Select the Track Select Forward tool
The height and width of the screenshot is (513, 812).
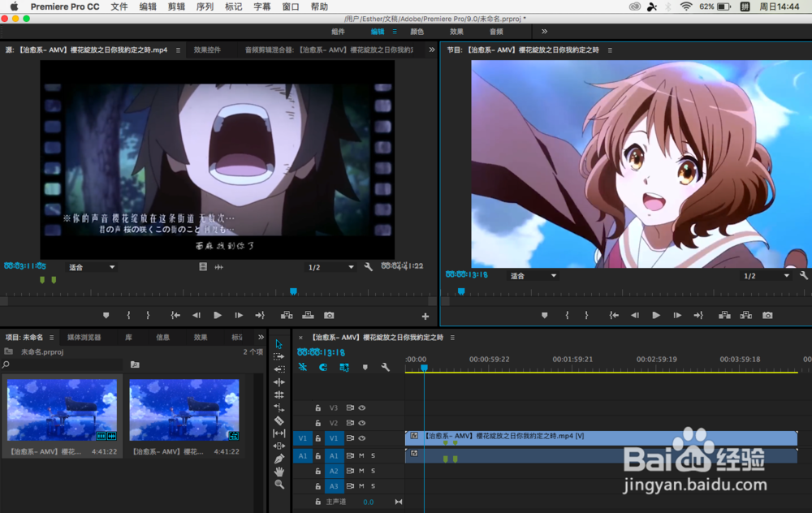pos(279,356)
